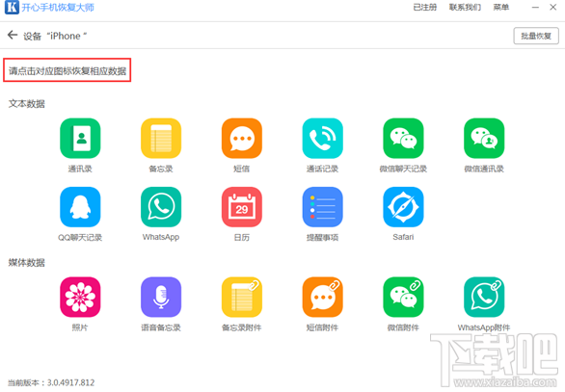Image resolution: width=565 pixels, height=392 pixels.
Task: Click the 媒体数据 section heading
Action: (x=27, y=262)
